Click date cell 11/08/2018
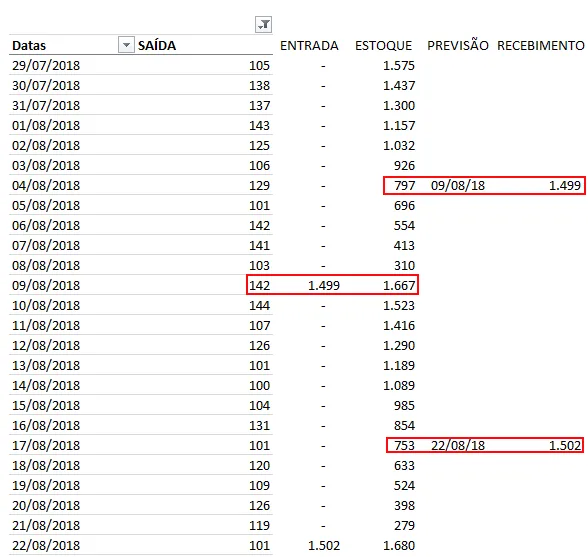588x557 pixels. pyautogui.click(x=46, y=325)
